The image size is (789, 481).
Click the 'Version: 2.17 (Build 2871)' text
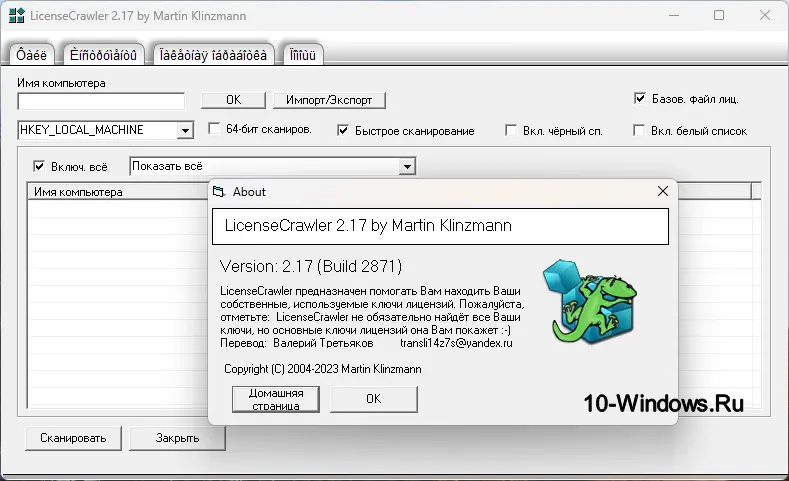tap(311, 266)
